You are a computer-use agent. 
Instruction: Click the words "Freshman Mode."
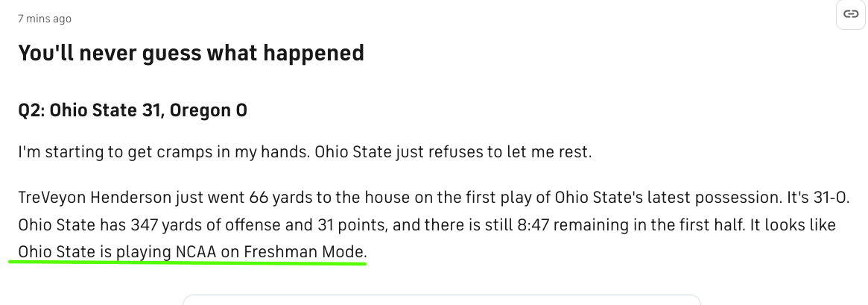point(305,252)
